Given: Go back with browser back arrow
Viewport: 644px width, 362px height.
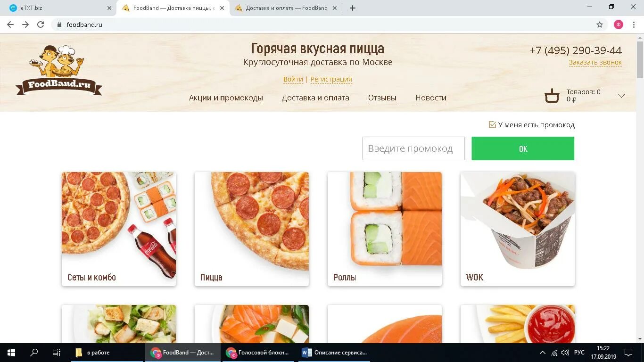Looking at the screenshot, I should pos(10,25).
